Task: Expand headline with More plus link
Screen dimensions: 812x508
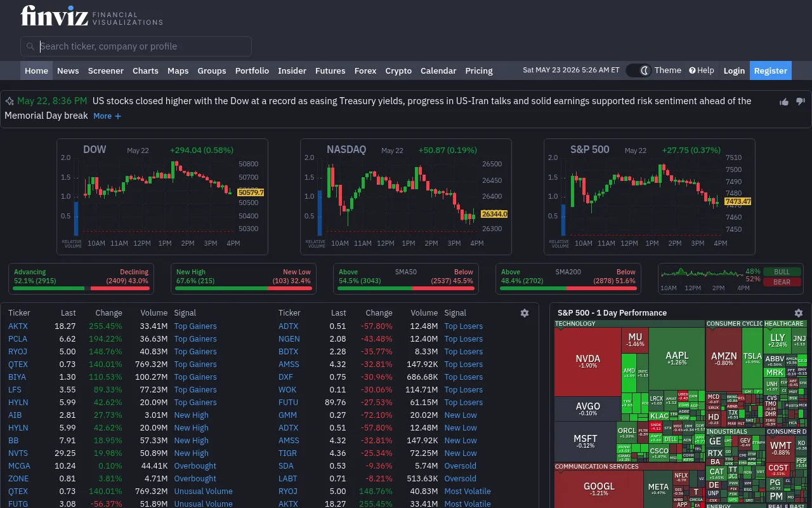Action: tap(107, 116)
